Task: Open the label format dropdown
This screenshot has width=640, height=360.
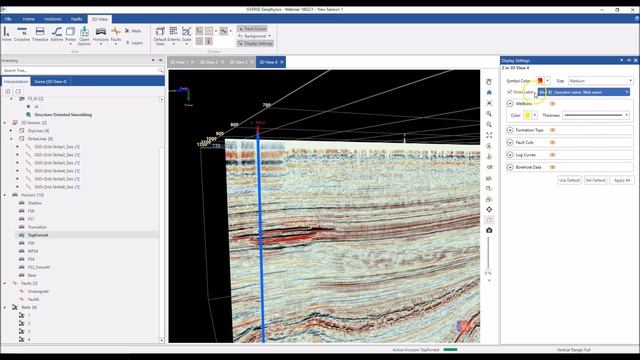Action: (584, 92)
